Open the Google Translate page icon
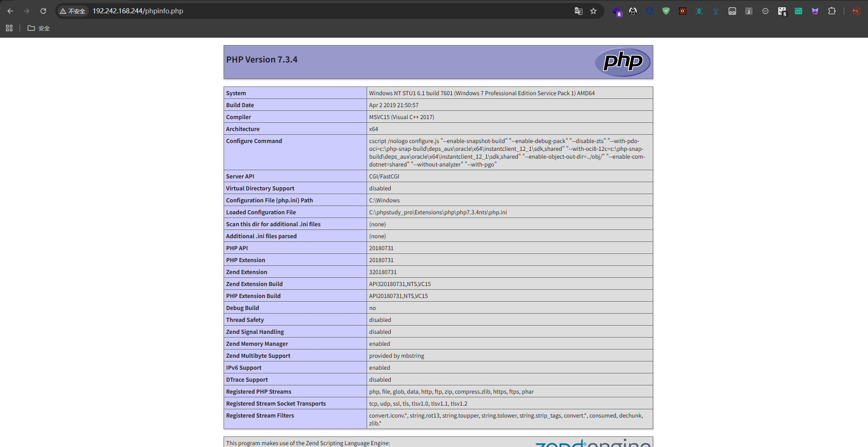The image size is (868, 447). point(579,11)
